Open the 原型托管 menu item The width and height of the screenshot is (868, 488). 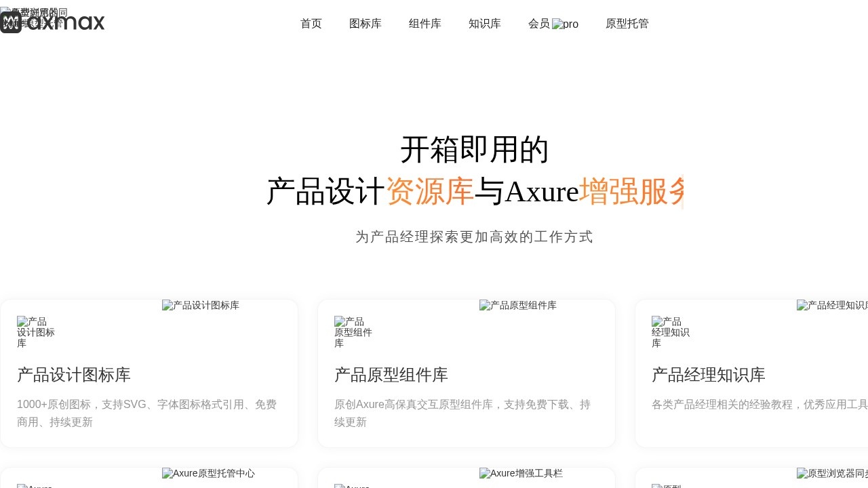[627, 24]
